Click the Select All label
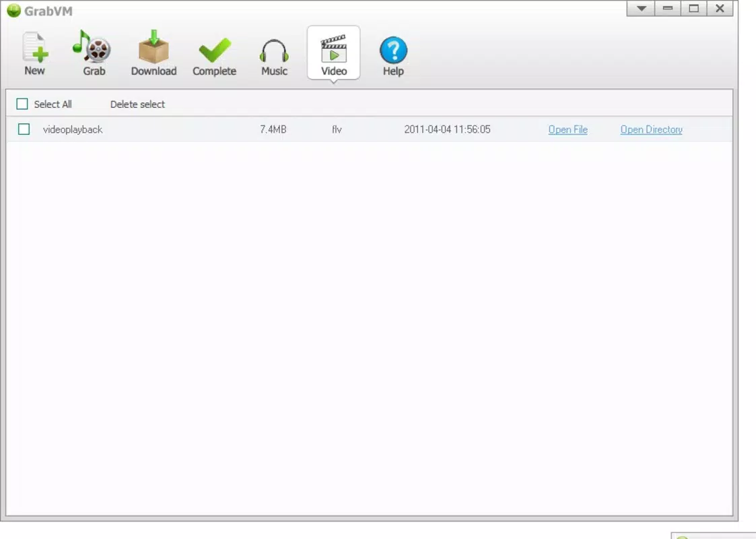Viewport: 756px width, 539px height. 53,104
